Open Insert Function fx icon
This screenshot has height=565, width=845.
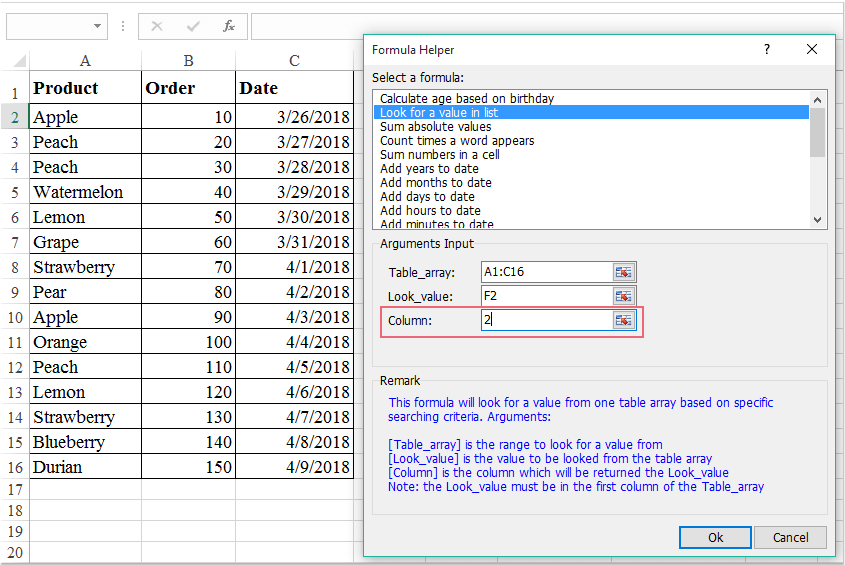pos(228,26)
